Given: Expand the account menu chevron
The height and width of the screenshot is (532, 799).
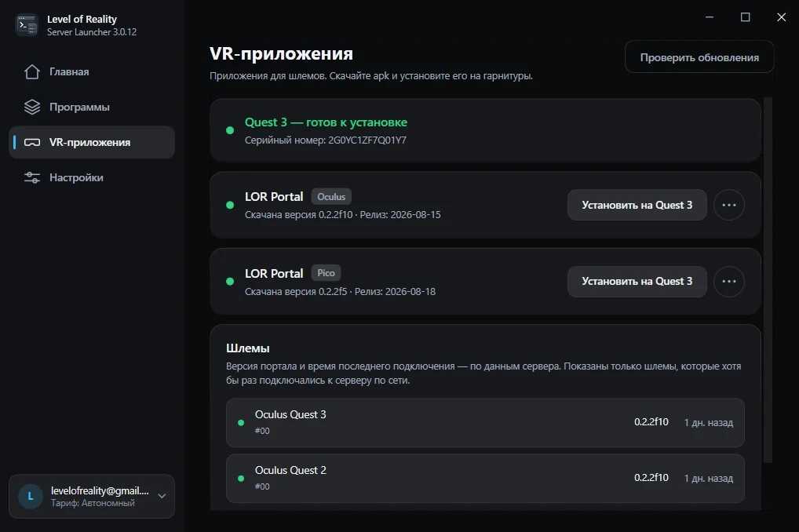Looking at the screenshot, I should pos(162,497).
